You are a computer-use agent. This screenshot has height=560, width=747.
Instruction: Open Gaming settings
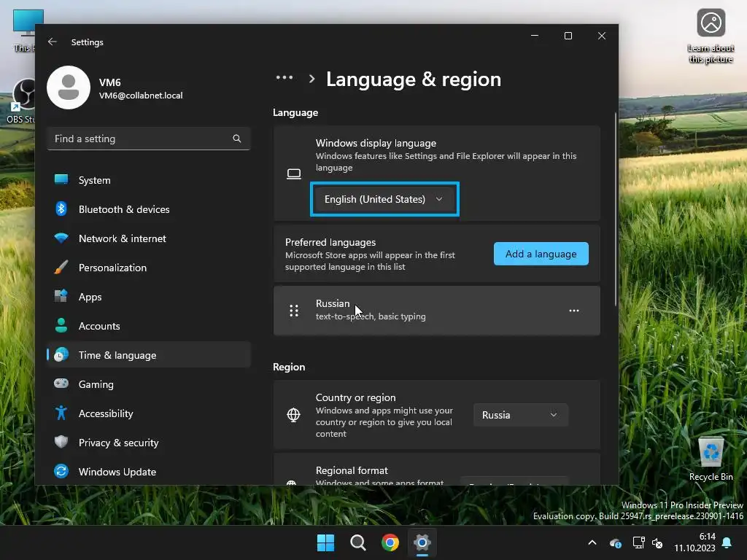tap(149, 384)
